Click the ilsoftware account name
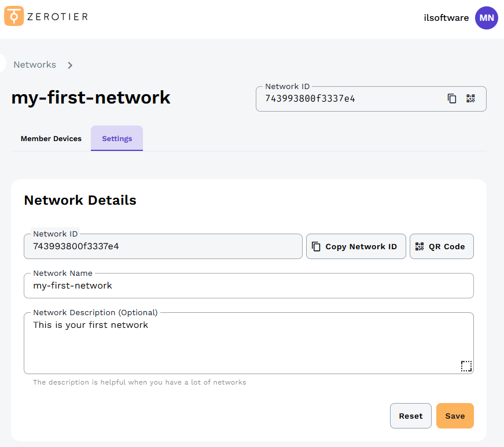The image size is (504, 447). 446,18
